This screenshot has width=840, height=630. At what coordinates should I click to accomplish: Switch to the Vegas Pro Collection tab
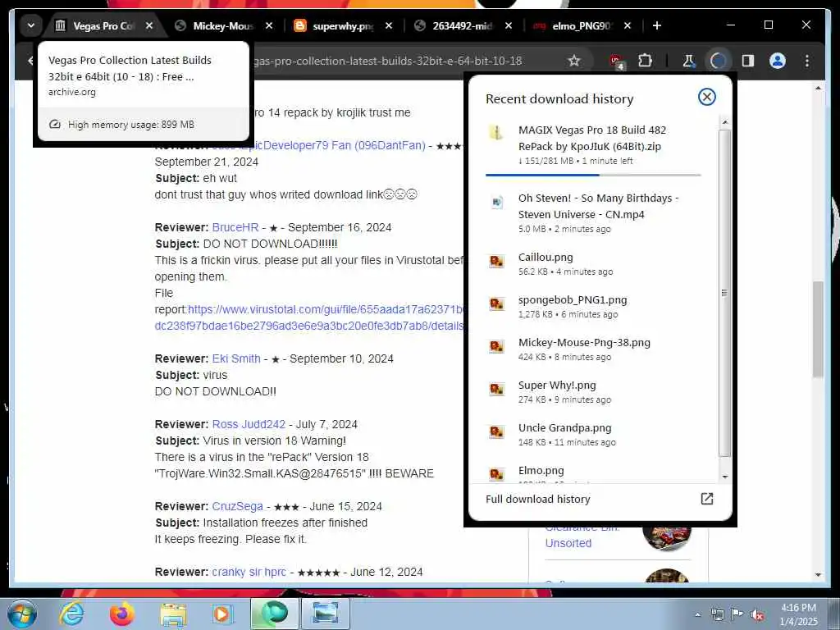[x=104, y=25]
